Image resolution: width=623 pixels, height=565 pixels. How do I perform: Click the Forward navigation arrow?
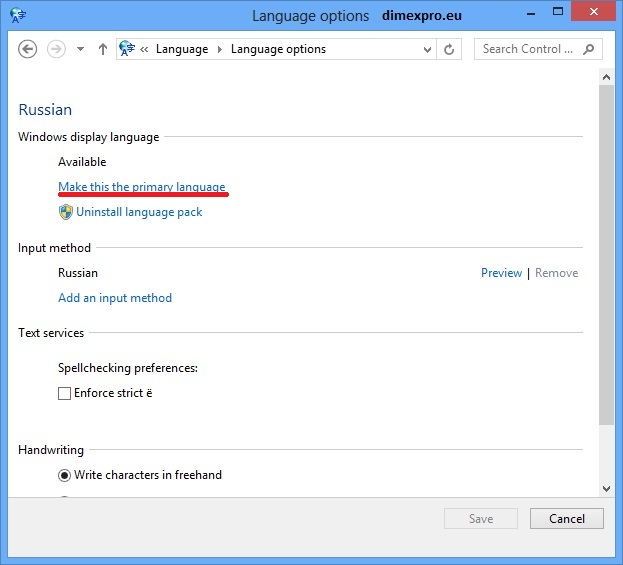point(56,49)
